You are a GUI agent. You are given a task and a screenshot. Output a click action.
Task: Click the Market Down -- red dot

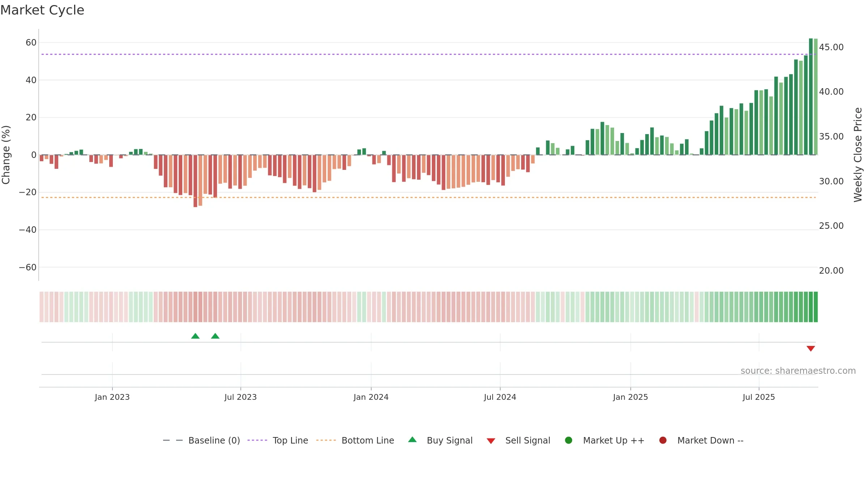click(x=663, y=440)
